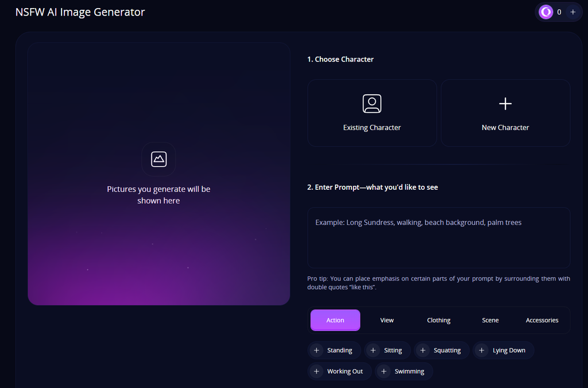Click the image placeholder icon in preview
Screen dimensions: 588x388
pyautogui.click(x=158, y=159)
